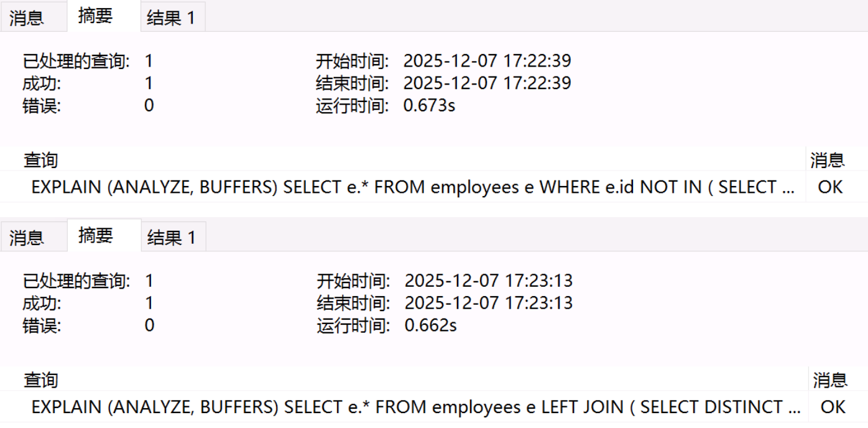
Task: Click OK status of NOT IN query
Action: click(830, 187)
